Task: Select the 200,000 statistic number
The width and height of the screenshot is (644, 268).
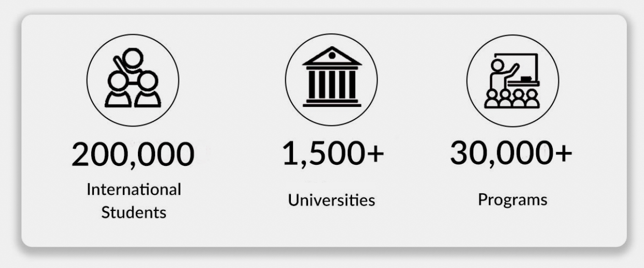Action: [x=133, y=155]
